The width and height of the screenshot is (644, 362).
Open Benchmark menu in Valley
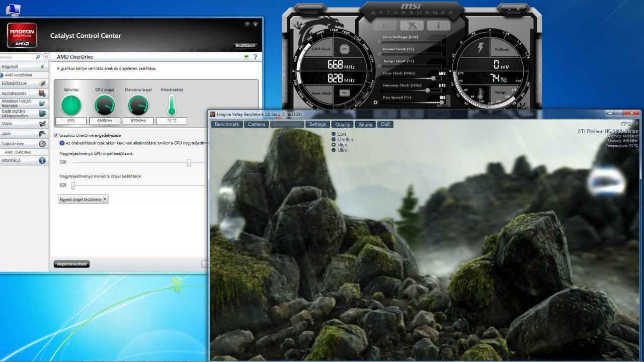click(227, 124)
